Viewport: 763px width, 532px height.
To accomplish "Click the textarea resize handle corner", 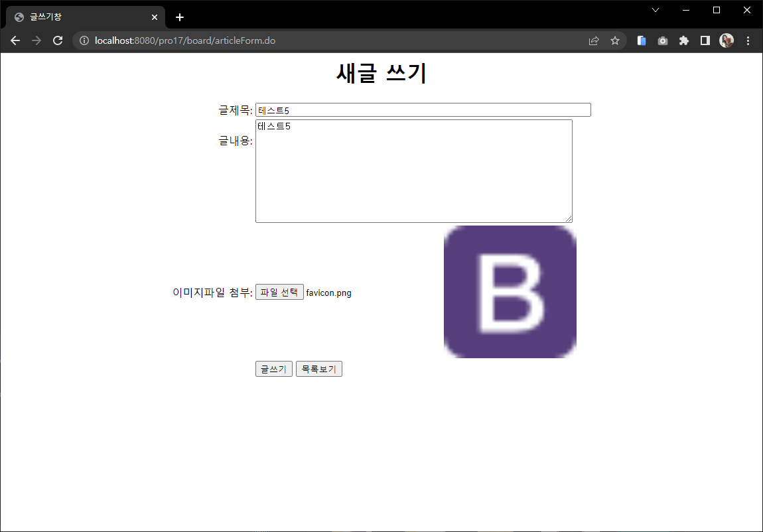I will point(569,219).
